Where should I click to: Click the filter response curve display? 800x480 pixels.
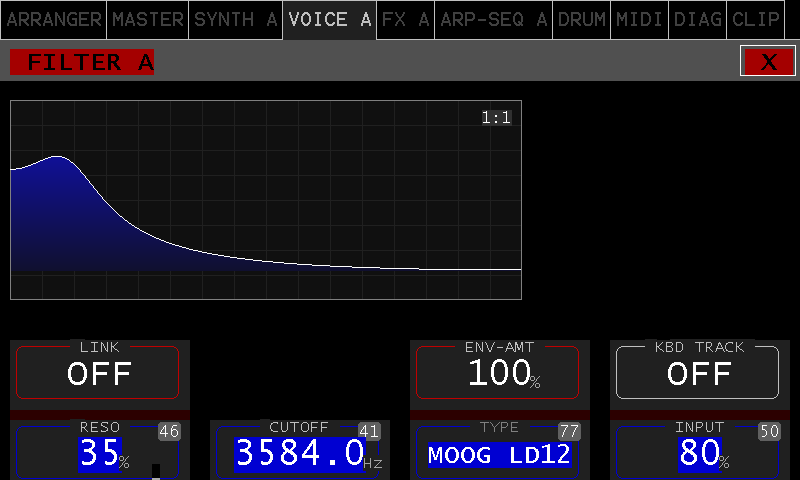(x=266, y=200)
